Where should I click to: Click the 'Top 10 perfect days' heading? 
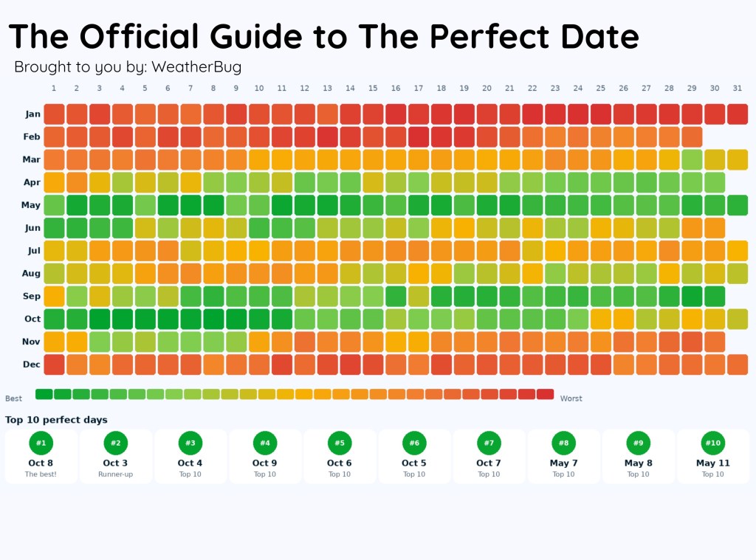coord(56,420)
